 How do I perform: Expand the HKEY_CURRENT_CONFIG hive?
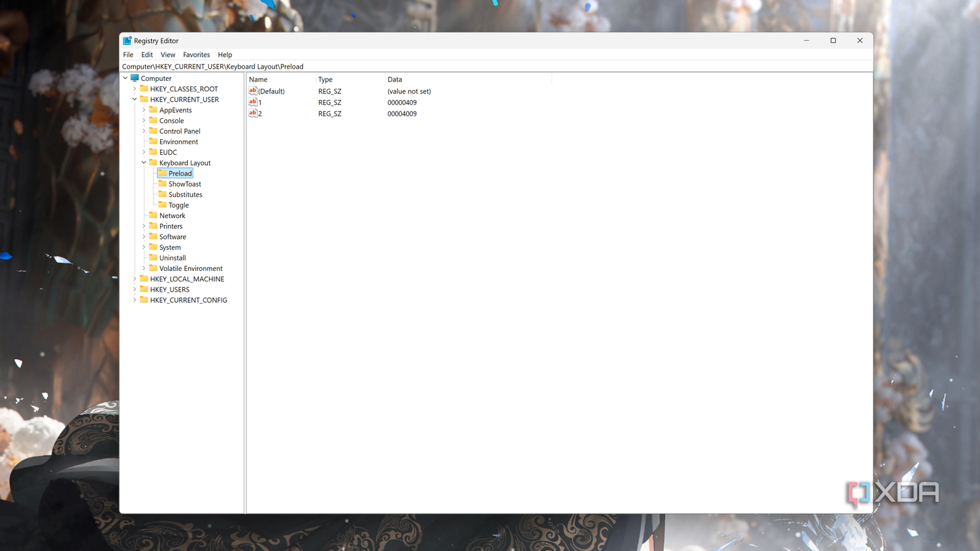[x=135, y=300]
